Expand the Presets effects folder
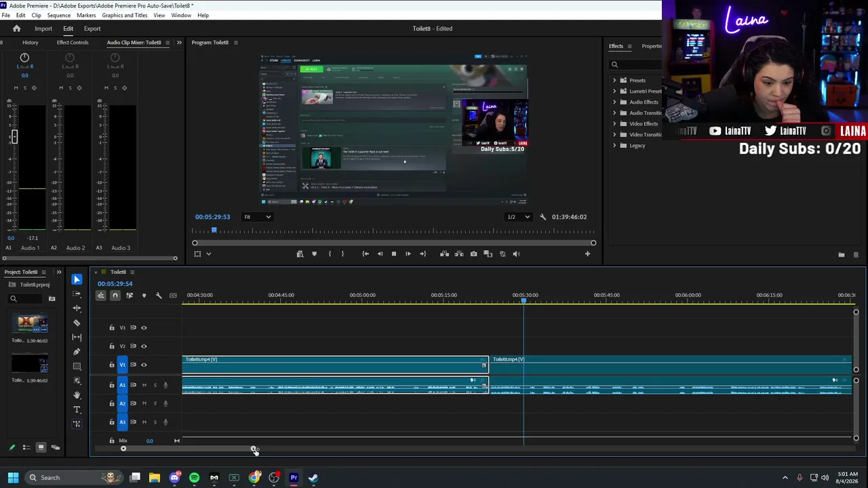 (x=614, y=80)
